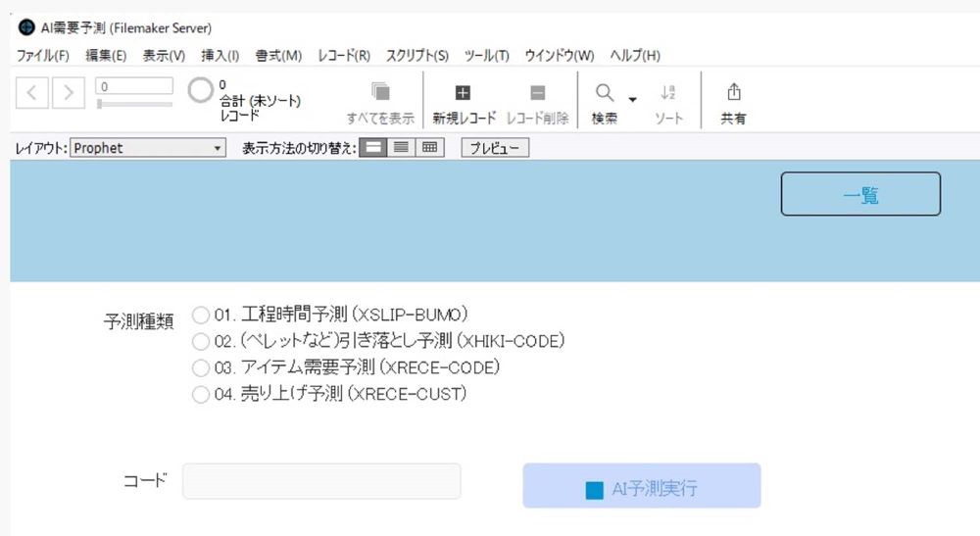Viewport: 980px width, 536px height.
Task: Click the 一覧 button
Action: pyautogui.click(x=860, y=194)
